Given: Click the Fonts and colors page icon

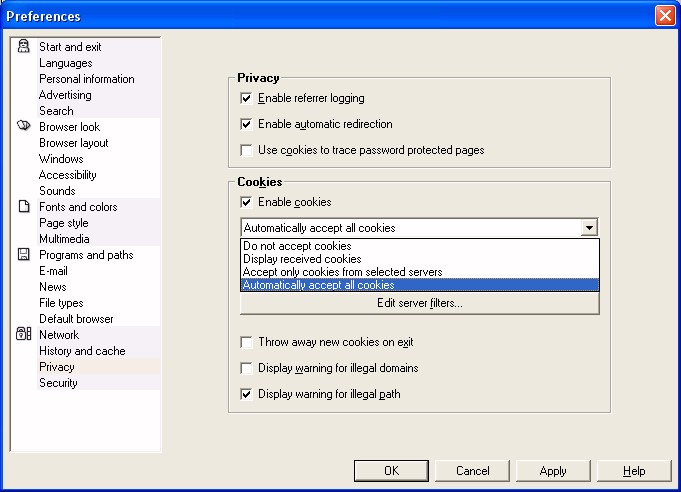Looking at the screenshot, I should click(x=23, y=207).
